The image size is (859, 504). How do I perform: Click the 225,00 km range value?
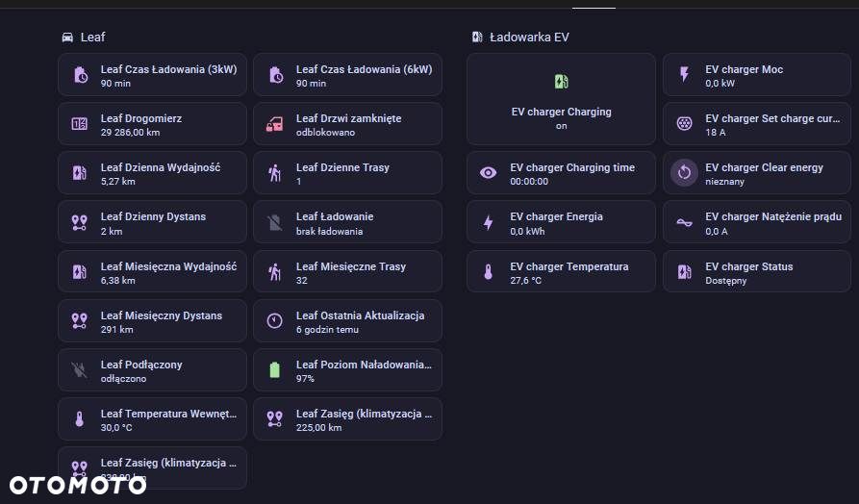pyautogui.click(x=318, y=428)
